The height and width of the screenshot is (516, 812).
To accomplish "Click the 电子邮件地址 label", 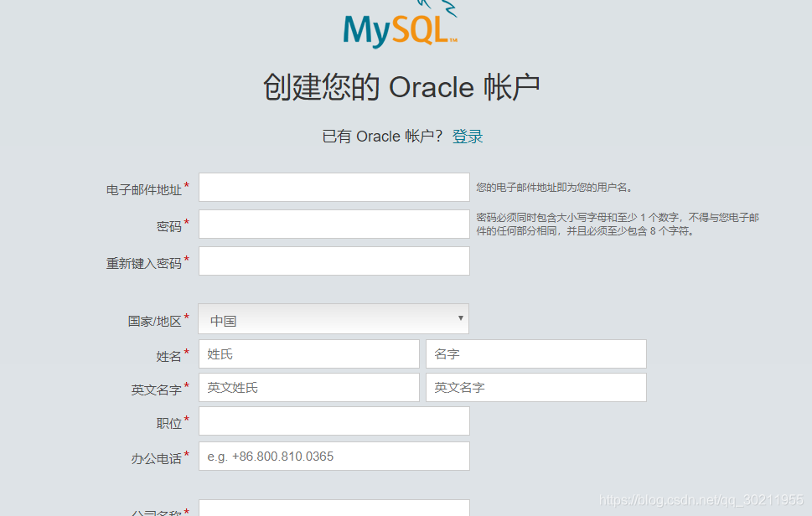I will [143, 190].
